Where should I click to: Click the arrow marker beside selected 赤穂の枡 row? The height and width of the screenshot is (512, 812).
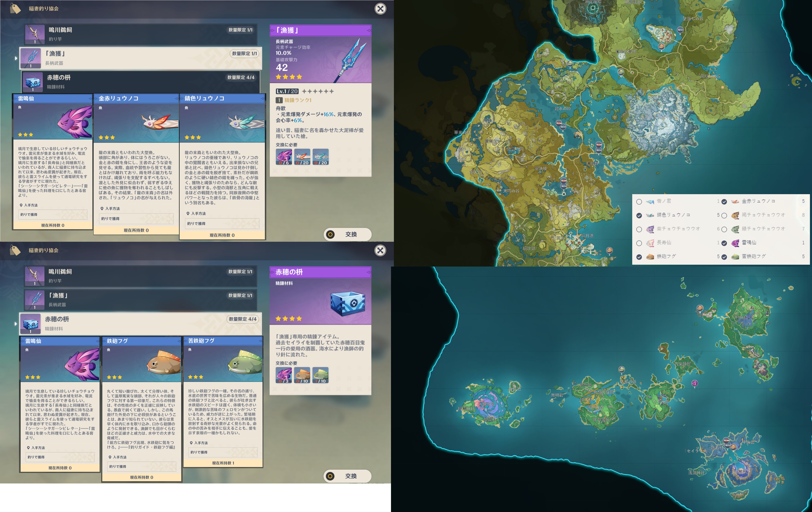pyautogui.click(x=16, y=324)
